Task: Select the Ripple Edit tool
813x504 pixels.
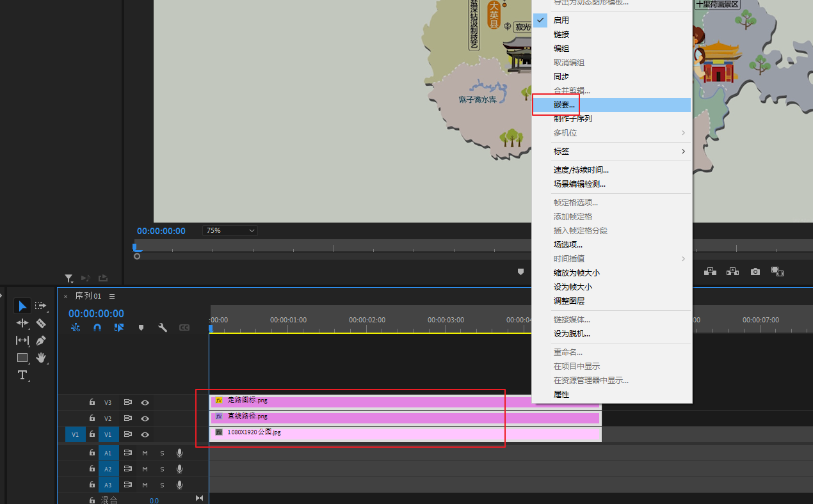Action: tap(22, 323)
